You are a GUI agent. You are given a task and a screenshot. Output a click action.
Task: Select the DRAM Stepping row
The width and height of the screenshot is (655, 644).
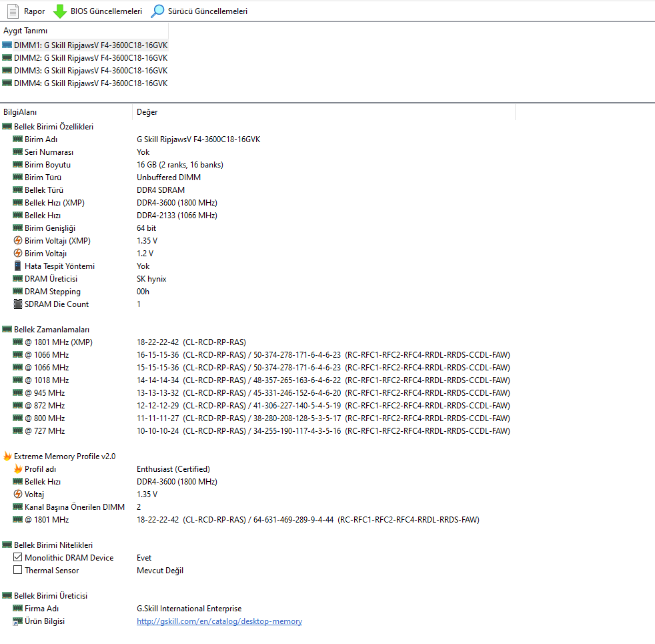258,292
